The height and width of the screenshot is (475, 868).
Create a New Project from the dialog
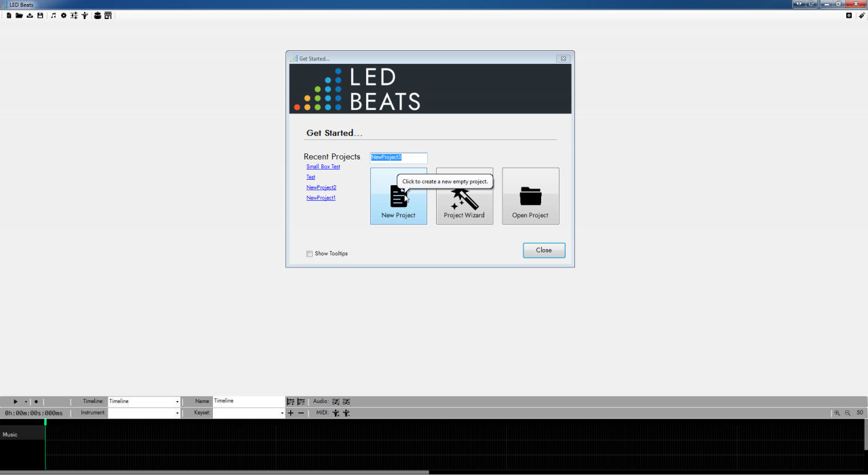[x=399, y=196]
